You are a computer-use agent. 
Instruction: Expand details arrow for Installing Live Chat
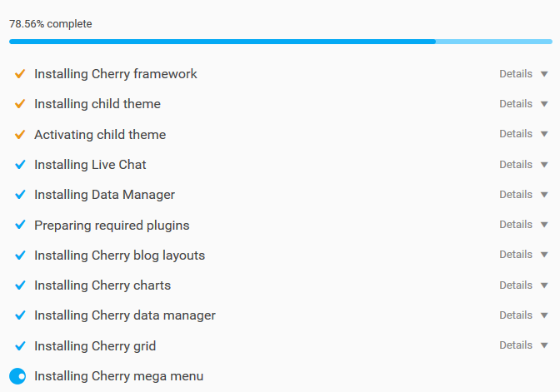coord(544,165)
